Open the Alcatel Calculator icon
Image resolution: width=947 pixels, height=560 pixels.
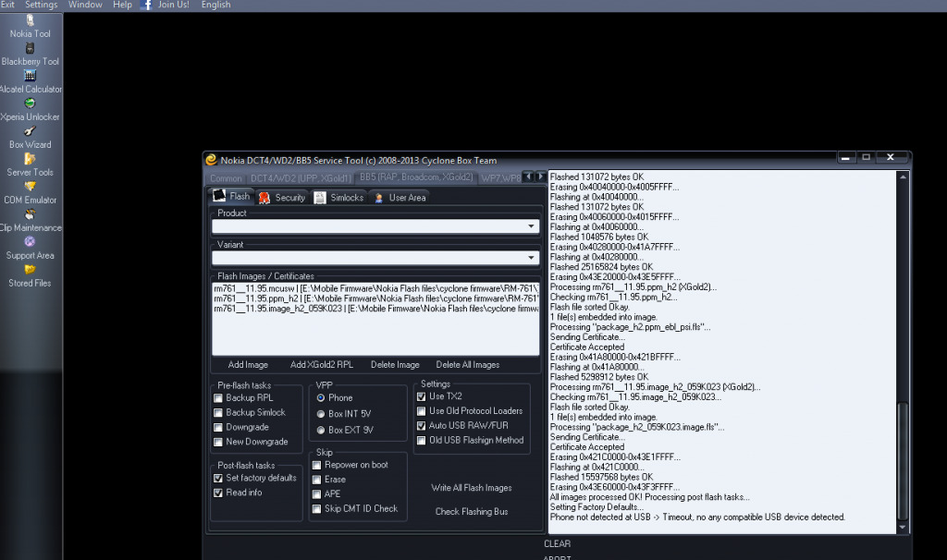[31, 76]
